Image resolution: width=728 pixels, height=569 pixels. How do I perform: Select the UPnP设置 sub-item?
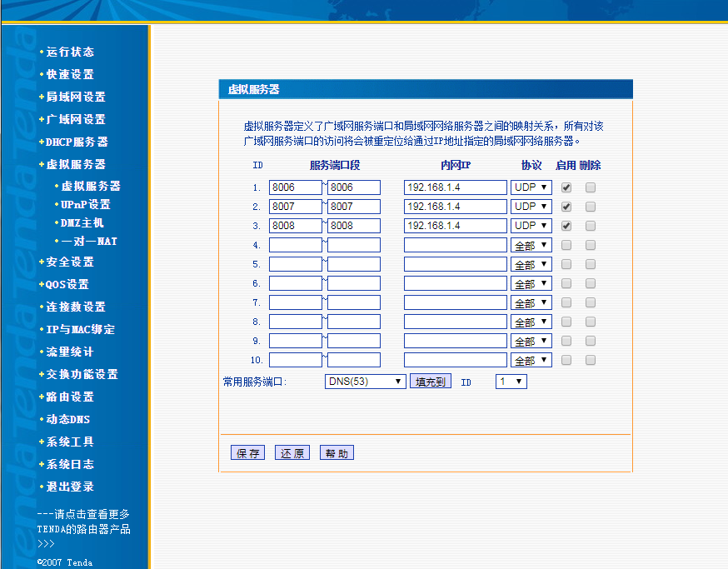pos(86,204)
